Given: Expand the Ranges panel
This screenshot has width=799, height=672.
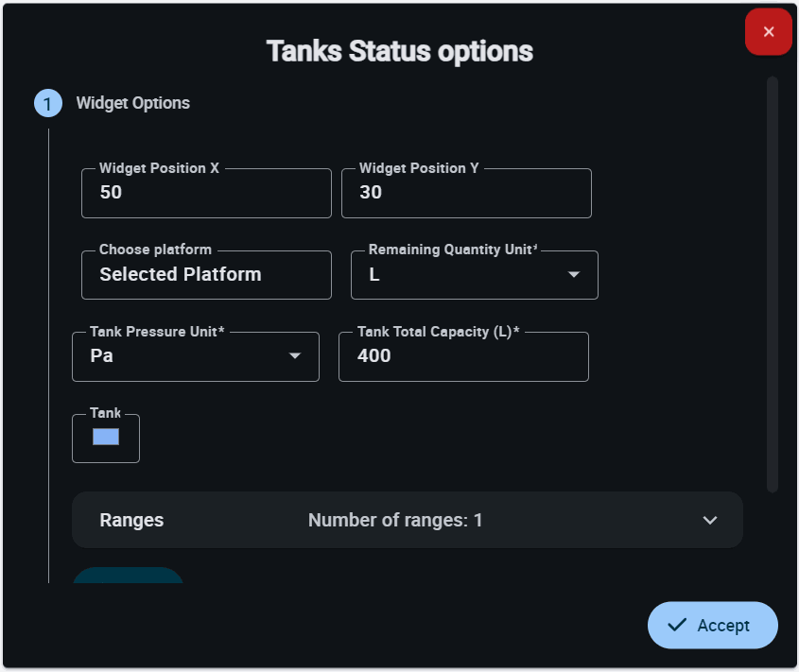Looking at the screenshot, I should [407, 520].
